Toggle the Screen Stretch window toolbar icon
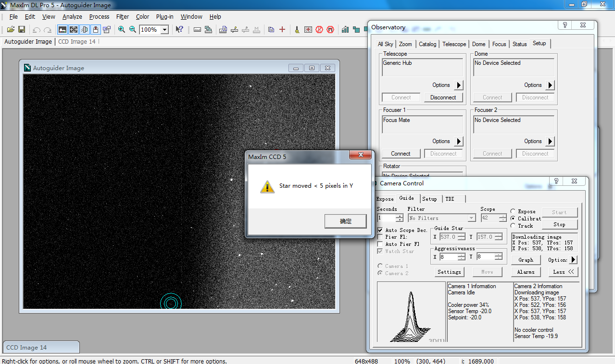The height and width of the screenshot is (364, 615). point(63,30)
